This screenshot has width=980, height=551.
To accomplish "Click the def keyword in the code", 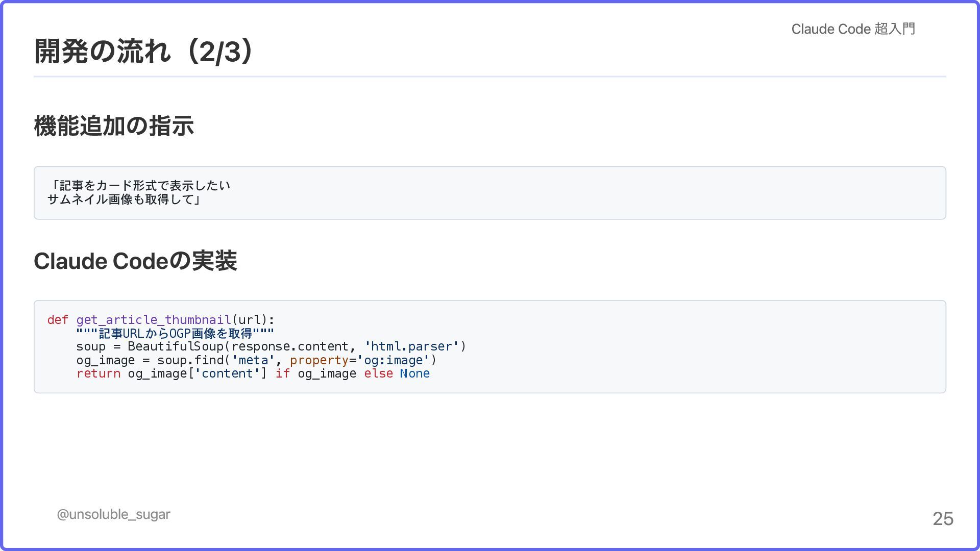I will [57, 320].
